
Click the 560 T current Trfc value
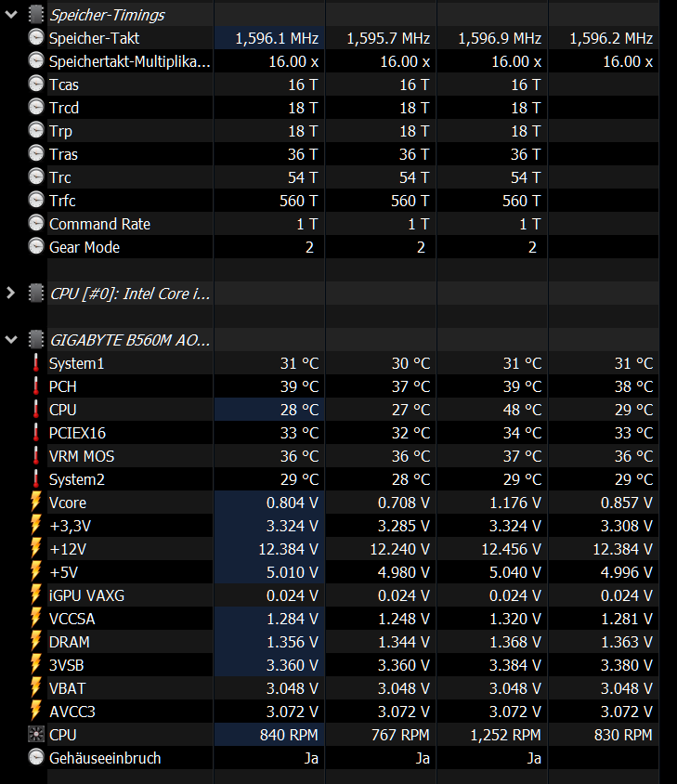tap(298, 201)
